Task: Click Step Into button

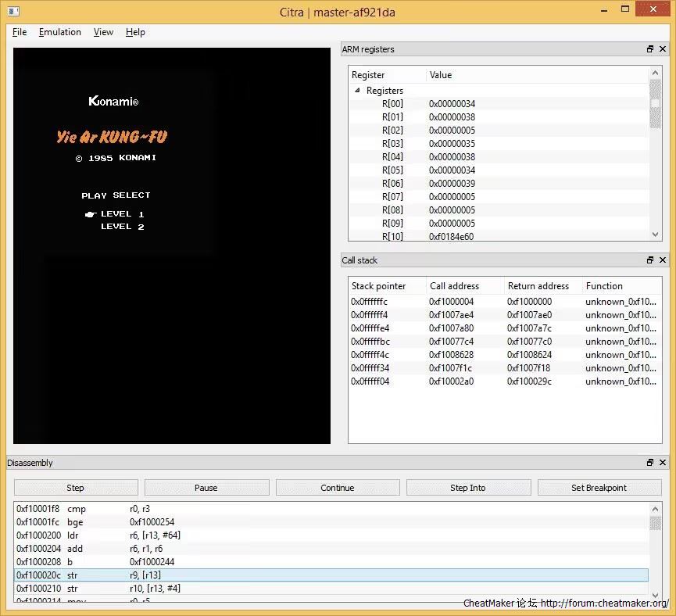Action: (x=467, y=488)
